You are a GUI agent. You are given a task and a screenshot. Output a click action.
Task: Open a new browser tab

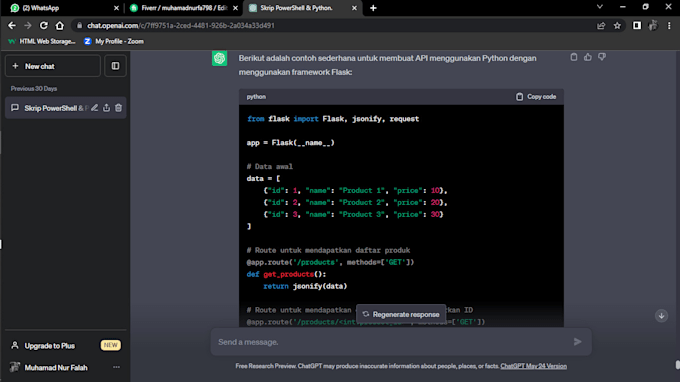373,8
